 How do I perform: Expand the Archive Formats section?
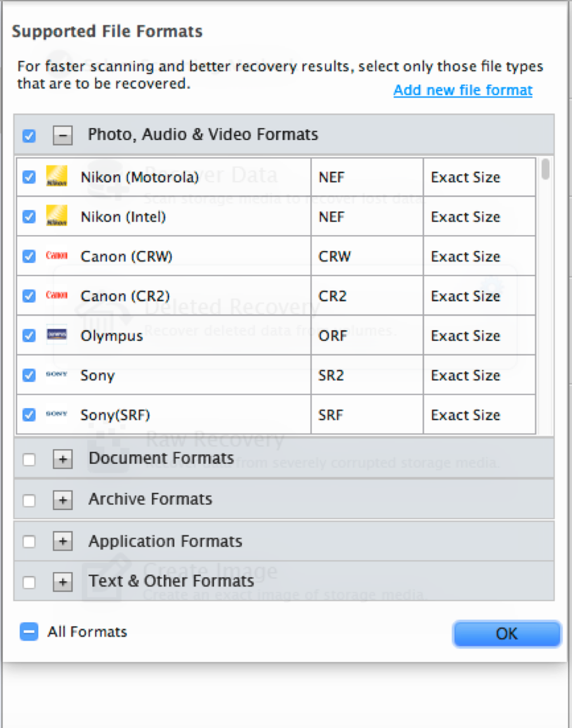63,500
